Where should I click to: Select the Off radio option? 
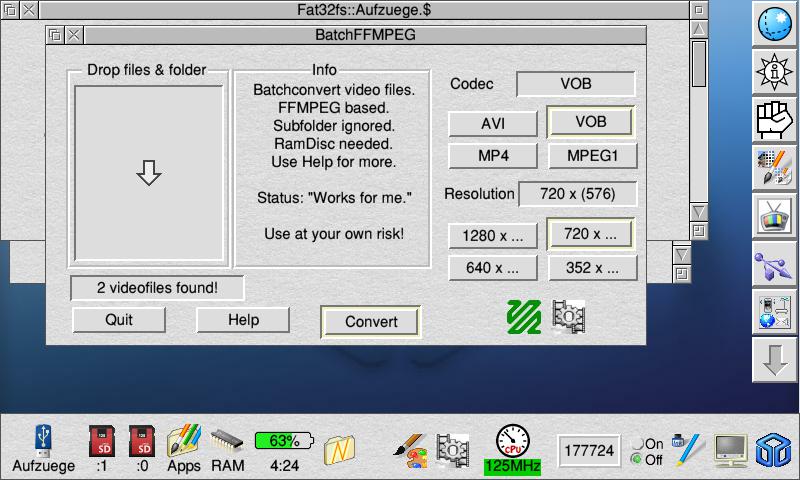pos(637,460)
